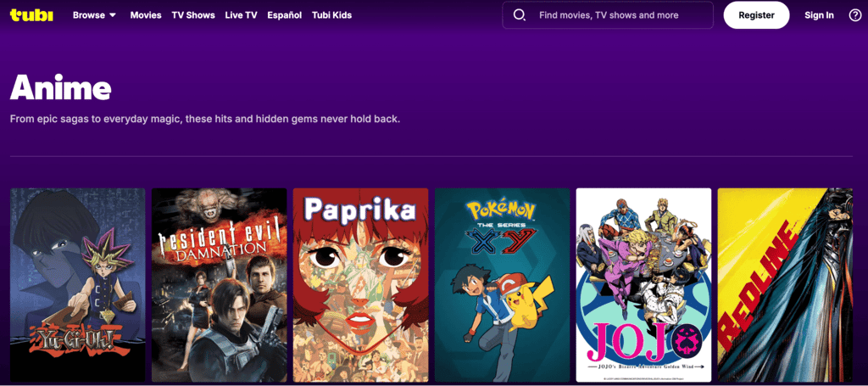
Task: Go to TV Shows
Action: (x=193, y=15)
